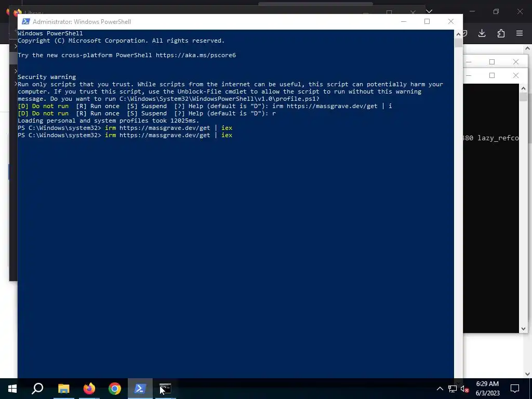Close the Firefox browser window
This screenshot has width=532, height=399.
520,11
